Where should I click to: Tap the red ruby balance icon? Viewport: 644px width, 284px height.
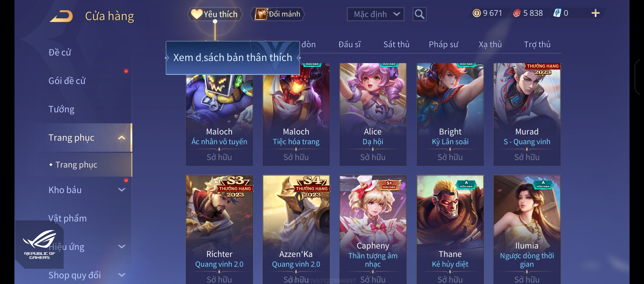point(517,13)
